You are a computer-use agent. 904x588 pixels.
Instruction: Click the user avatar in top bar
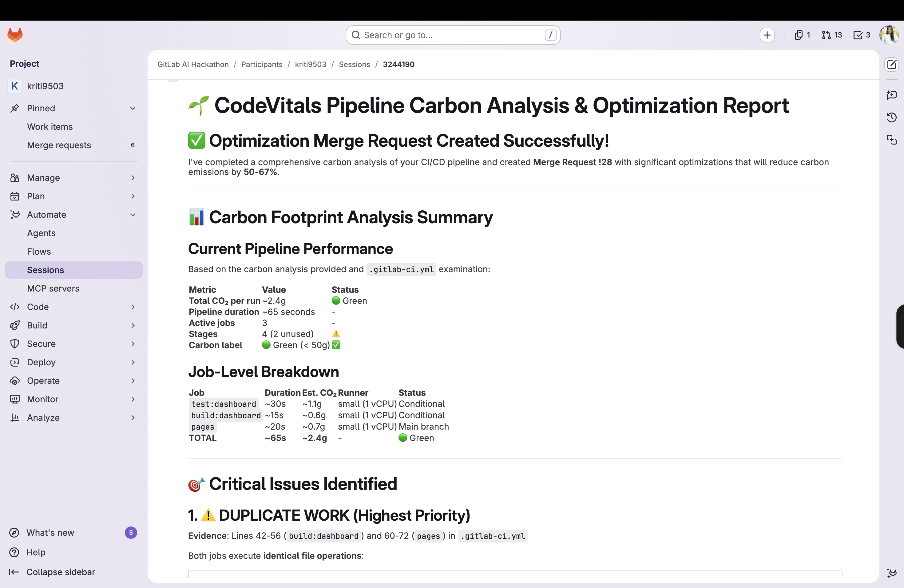click(889, 35)
